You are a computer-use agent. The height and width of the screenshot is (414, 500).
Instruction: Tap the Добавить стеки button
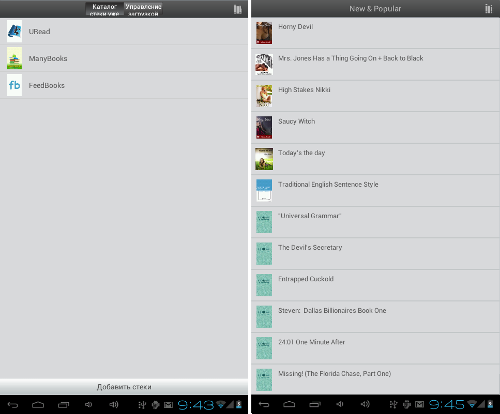(124, 387)
